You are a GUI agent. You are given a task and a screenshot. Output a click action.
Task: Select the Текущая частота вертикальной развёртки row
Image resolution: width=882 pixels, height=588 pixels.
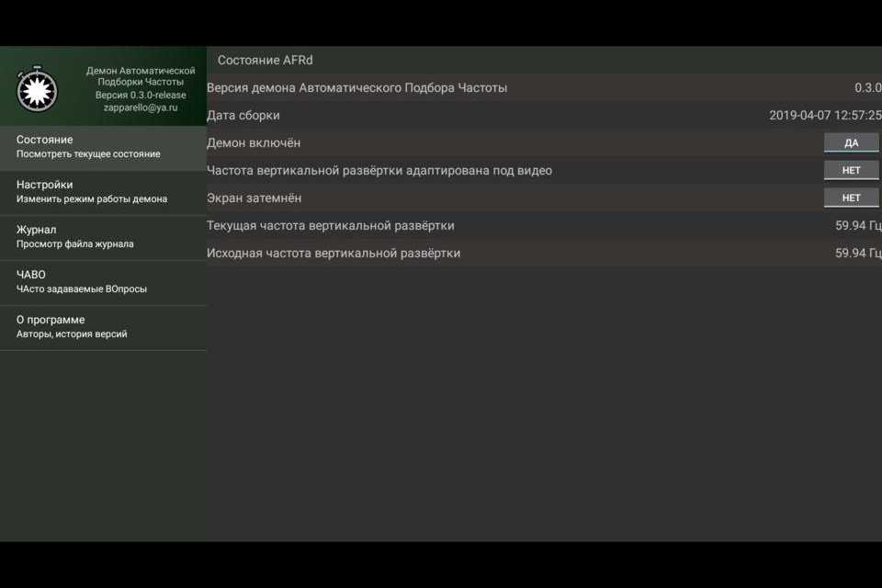pos(331,226)
